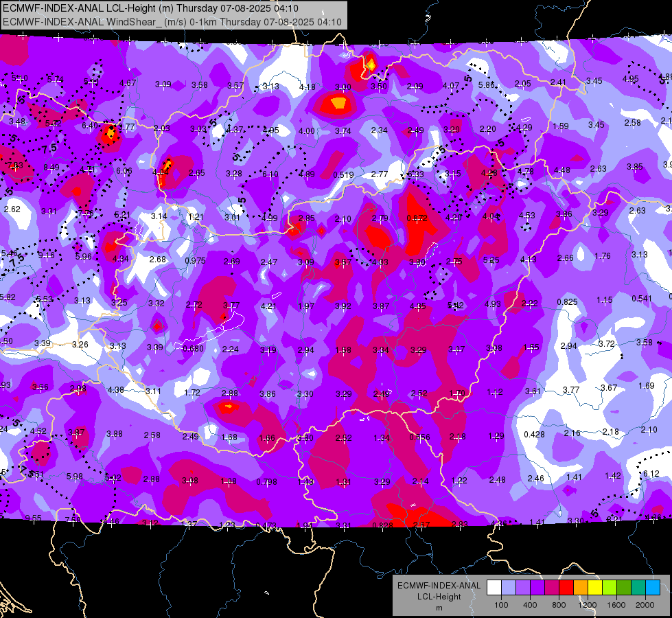Click the wind shear value 4.21
This screenshot has width=672, height=618.
pos(268,306)
